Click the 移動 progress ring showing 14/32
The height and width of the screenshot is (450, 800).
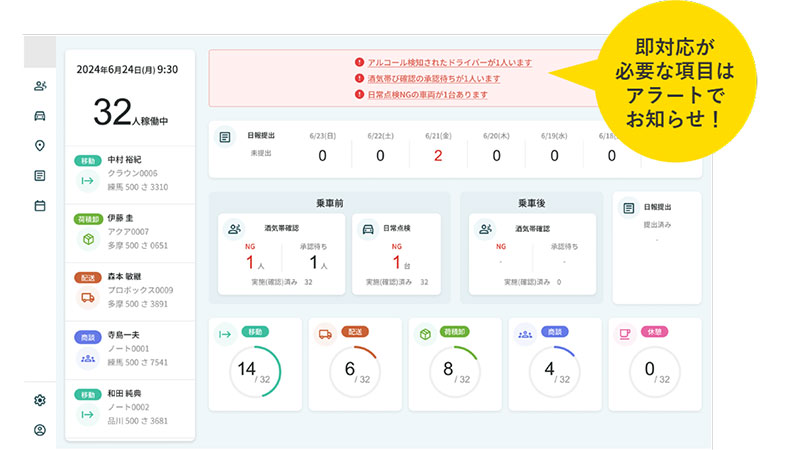255,371
